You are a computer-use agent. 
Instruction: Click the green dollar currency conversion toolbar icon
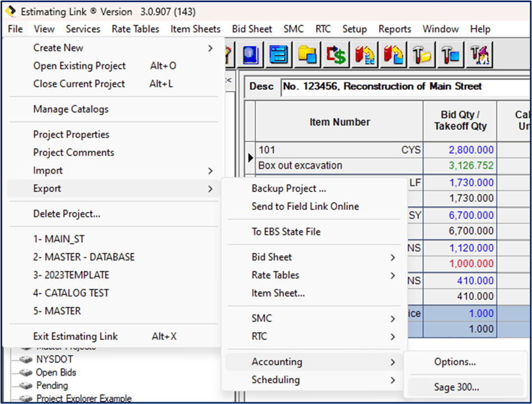pos(336,54)
